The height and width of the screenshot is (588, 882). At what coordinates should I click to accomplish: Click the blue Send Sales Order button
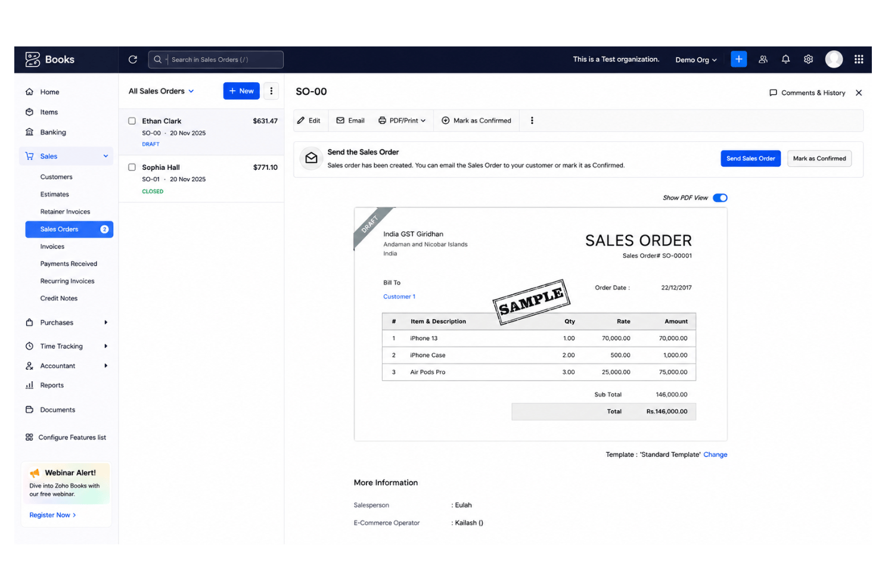tap(750, 158)
